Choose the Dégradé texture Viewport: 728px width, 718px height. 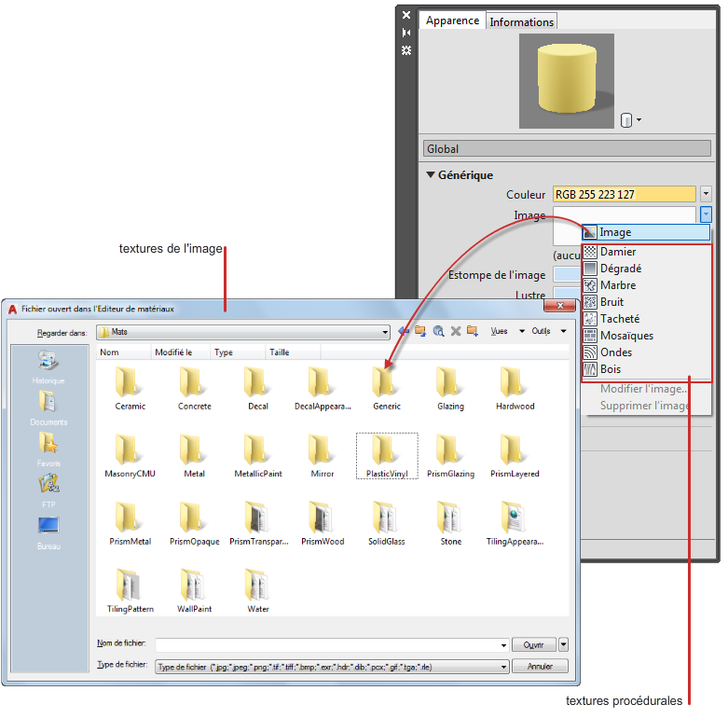coord(646,269)
